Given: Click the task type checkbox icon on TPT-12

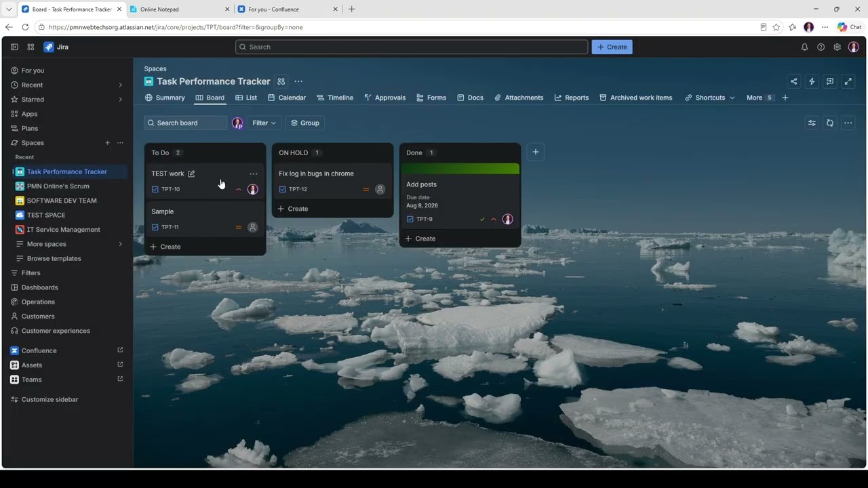Looking at the screenshot, I should [x=283, y=189].
